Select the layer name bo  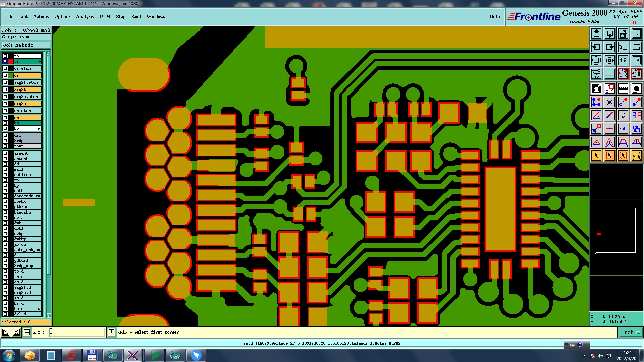coord(27,128)
